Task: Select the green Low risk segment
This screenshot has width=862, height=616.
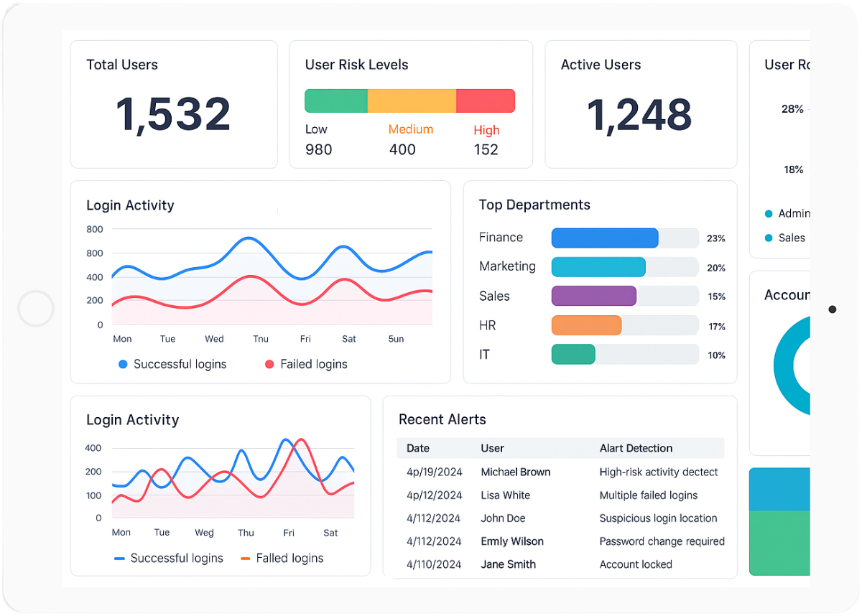Action: 336,101
